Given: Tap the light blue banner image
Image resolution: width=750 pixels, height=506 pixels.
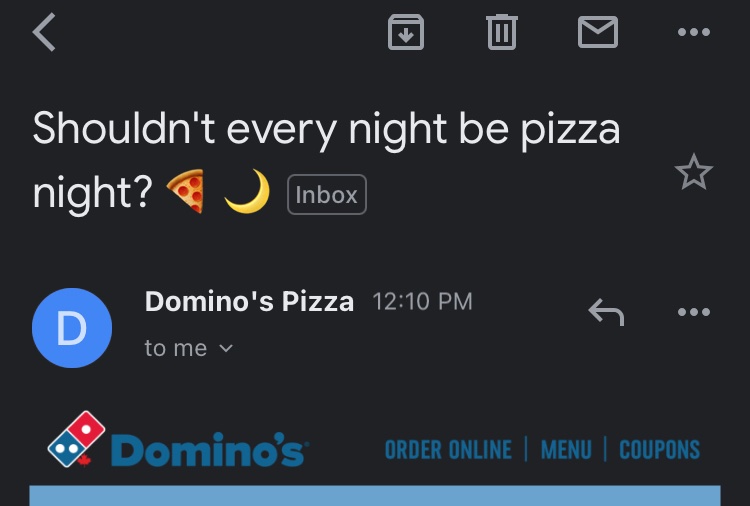Looking at the screenshot, I should pyautogui.click(x=375, y=495).
